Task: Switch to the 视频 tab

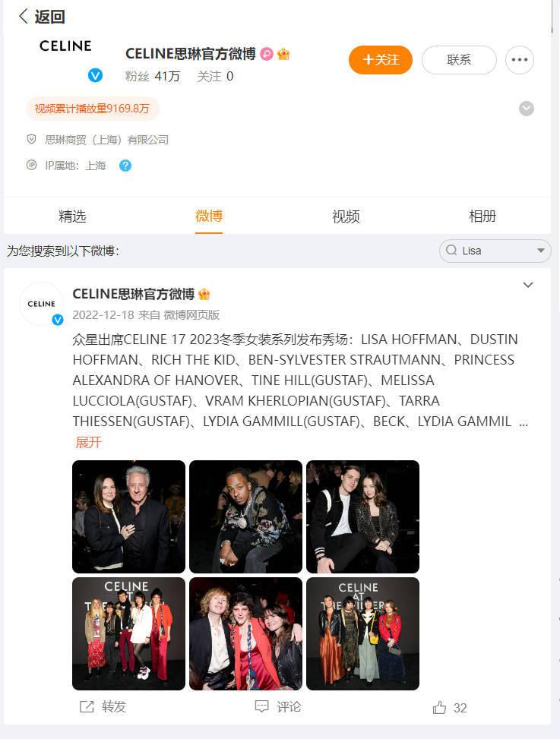Action: click(346, 216)
